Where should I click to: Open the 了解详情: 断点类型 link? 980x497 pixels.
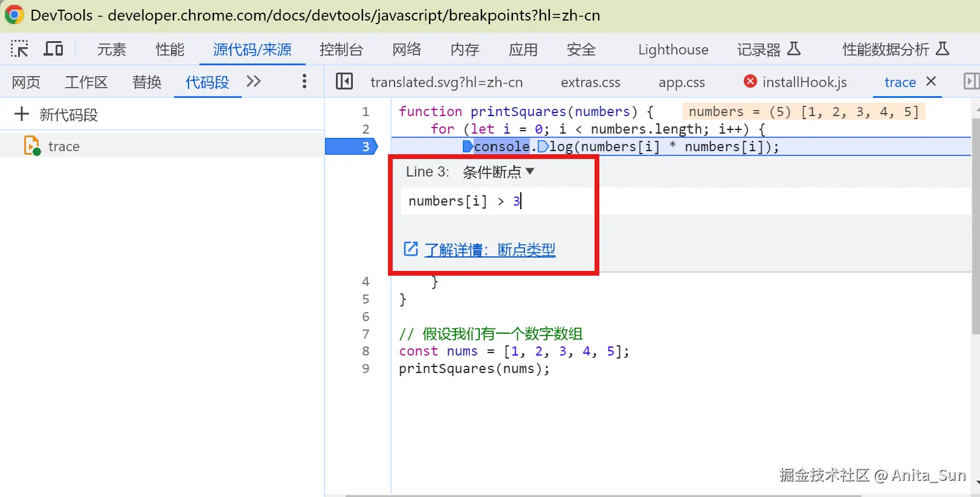coord(489,250)
